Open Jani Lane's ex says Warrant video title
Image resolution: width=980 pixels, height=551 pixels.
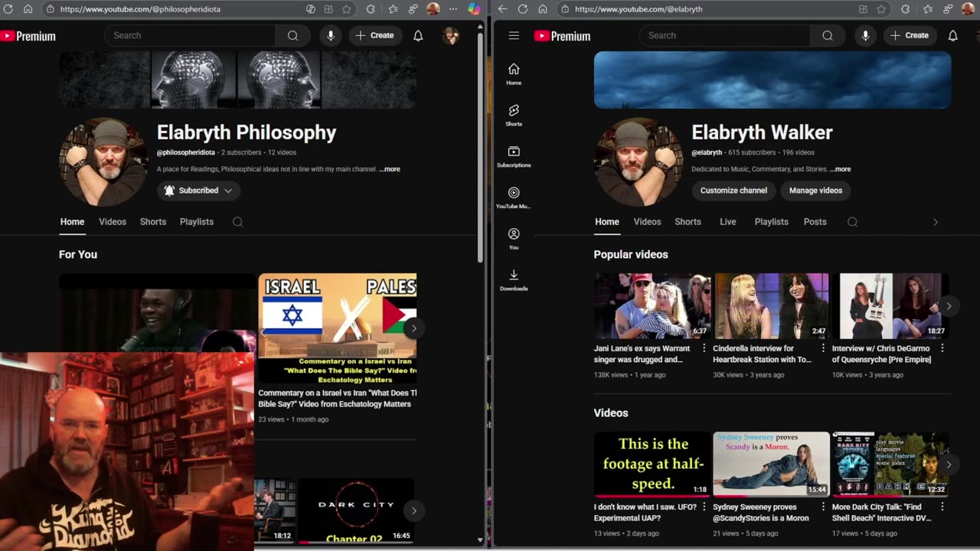click(642, 354)
